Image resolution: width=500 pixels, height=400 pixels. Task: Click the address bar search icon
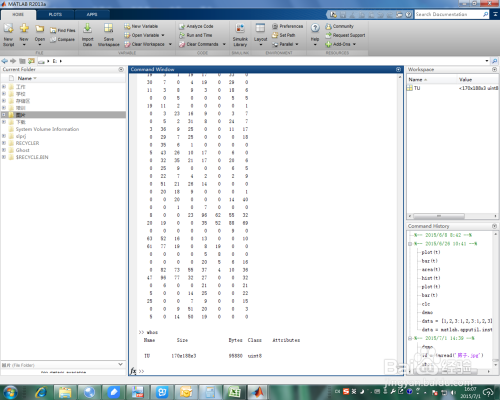point(495,61)
